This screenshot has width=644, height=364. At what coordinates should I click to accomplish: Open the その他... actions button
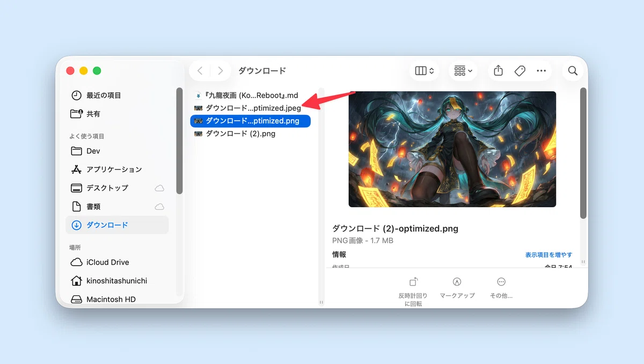(501, 287)
